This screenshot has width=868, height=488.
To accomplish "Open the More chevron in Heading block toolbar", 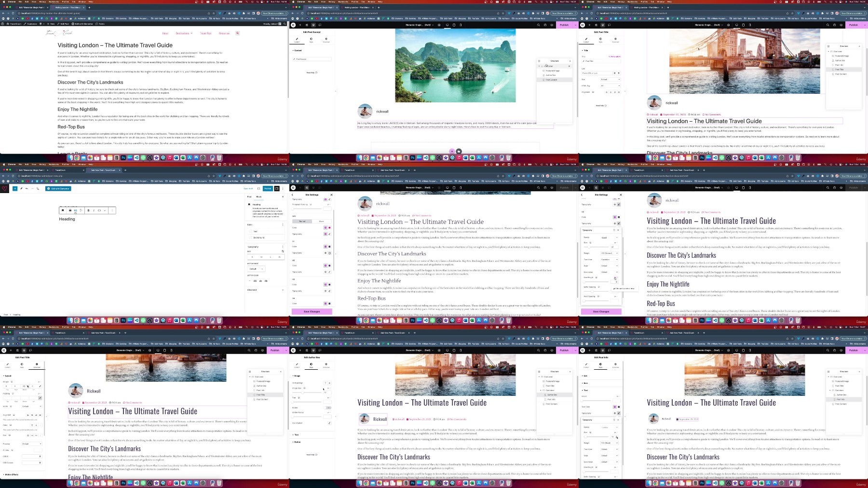I will pos(105,210).
